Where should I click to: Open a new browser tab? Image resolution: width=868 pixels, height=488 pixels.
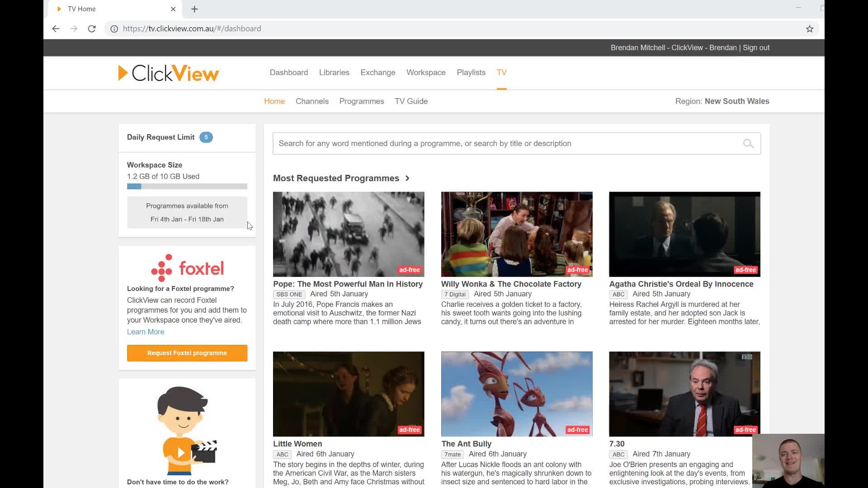194,9
